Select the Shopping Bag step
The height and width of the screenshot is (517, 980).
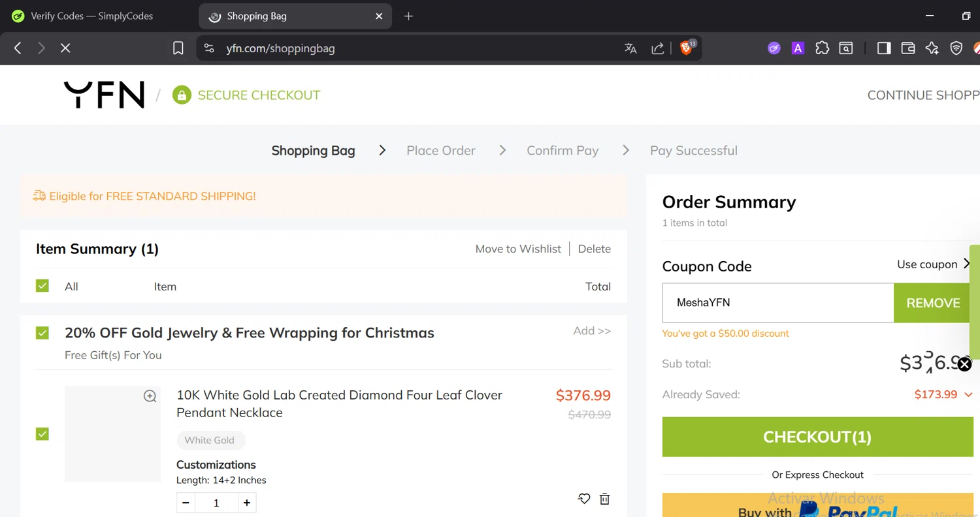pos(313,150)
